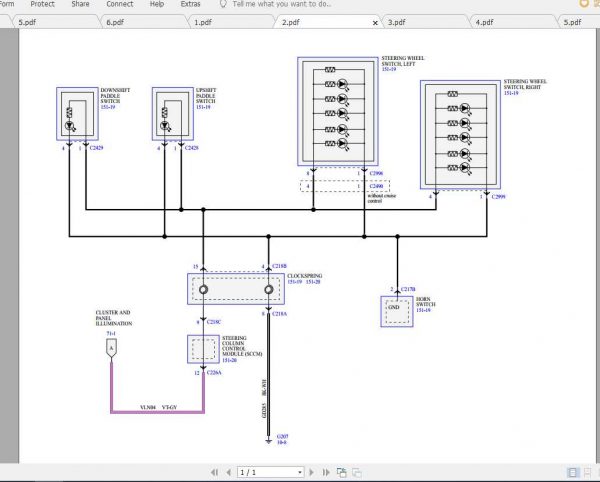The height and width of the screenshot is (482, 600).
Task: Click the previous page arrow
Action: click(x=227, y=472)
